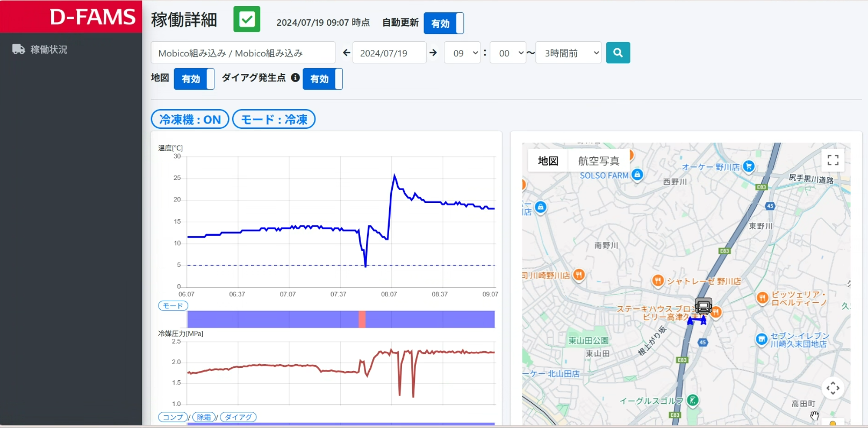Click the blue search magnifier button

click(618, 53)
